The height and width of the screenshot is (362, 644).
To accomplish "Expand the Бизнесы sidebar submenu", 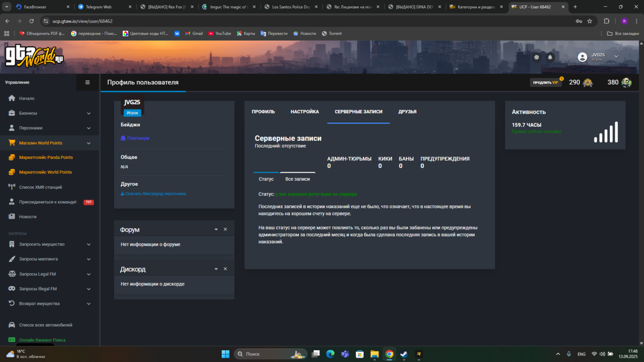I will [x=89, y=114].
